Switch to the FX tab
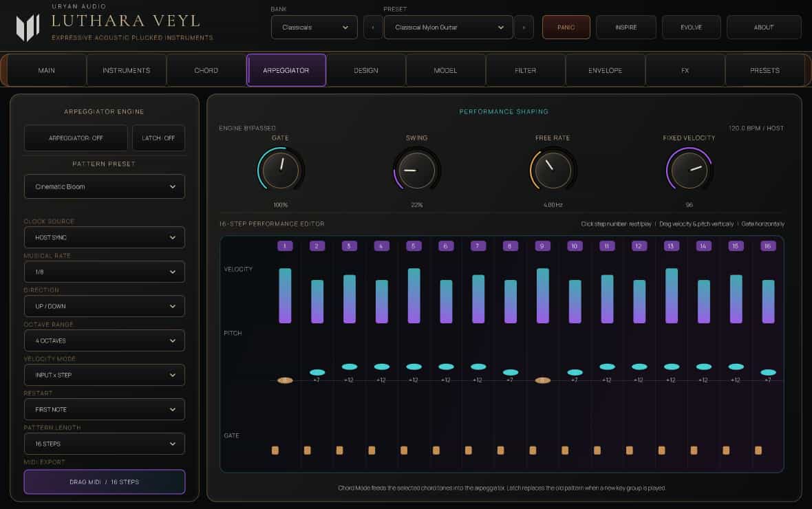This screenshot has width=812, height=509. (x=685, y=70)
